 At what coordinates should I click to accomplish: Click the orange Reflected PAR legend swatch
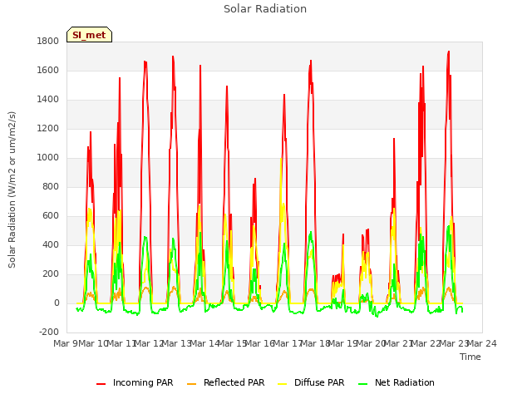pos(192,383)
